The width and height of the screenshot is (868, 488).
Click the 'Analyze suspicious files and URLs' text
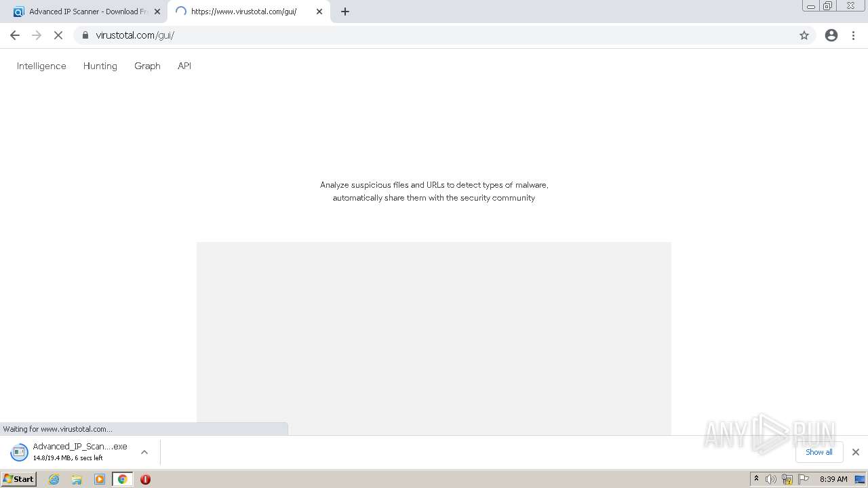[x=434, y=191]
